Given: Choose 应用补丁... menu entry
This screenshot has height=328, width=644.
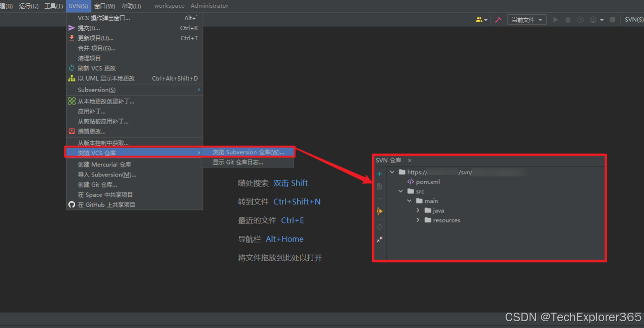Looking at the screenshot, I should click(x=134, y=112).
